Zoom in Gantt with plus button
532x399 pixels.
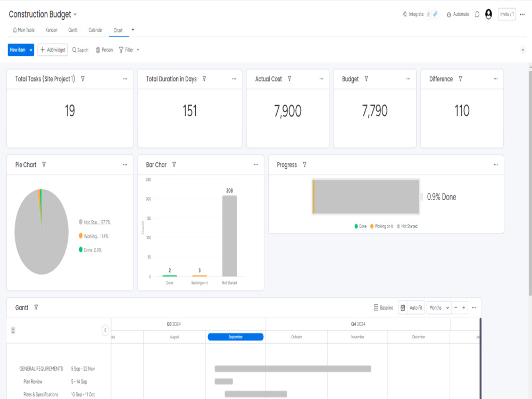coord(464,307)
